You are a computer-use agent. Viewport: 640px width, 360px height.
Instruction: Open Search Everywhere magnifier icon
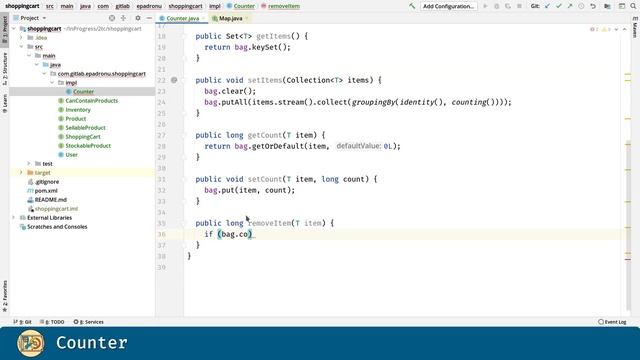[633, 6]
